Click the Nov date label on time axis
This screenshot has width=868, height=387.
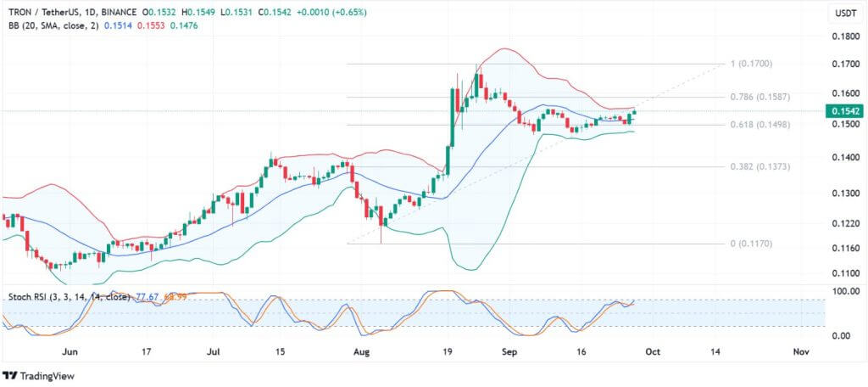(x=800, y=351)
